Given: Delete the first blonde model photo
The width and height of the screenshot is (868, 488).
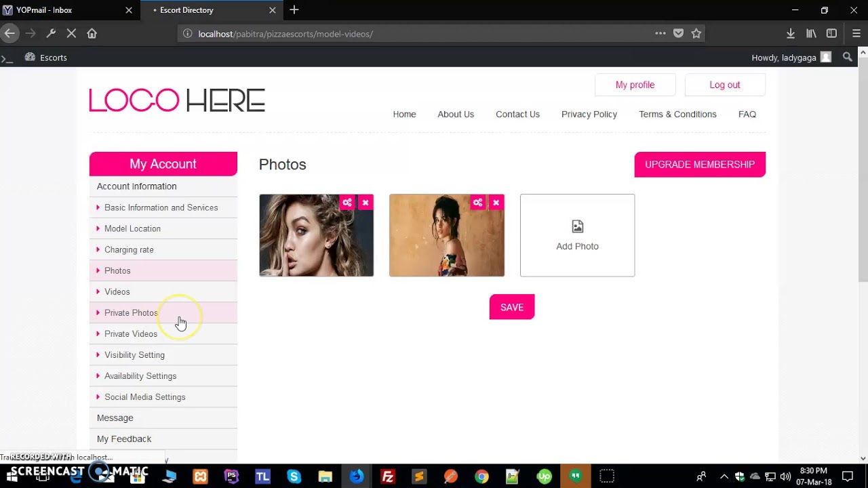Looking at the screenshot, I should click(x=366, y=203).
